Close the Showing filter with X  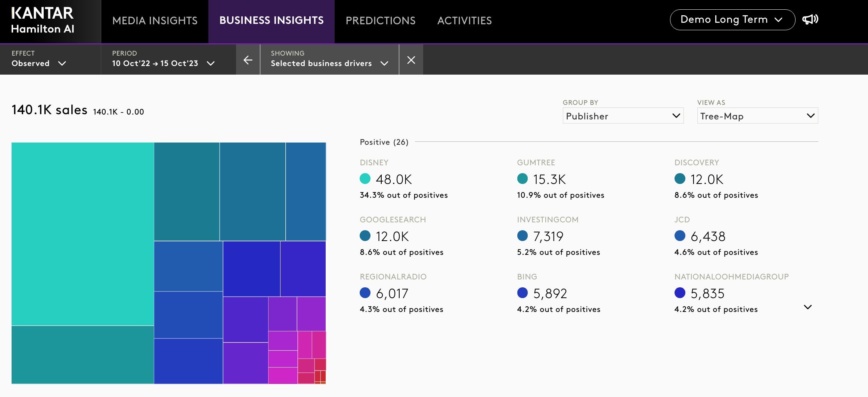pos(411,60)
